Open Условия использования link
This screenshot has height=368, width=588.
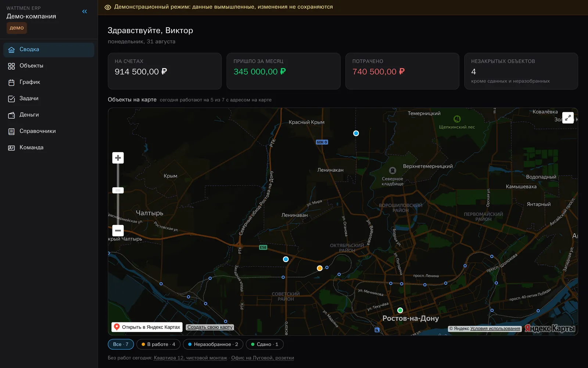click(x=495, y=329)
